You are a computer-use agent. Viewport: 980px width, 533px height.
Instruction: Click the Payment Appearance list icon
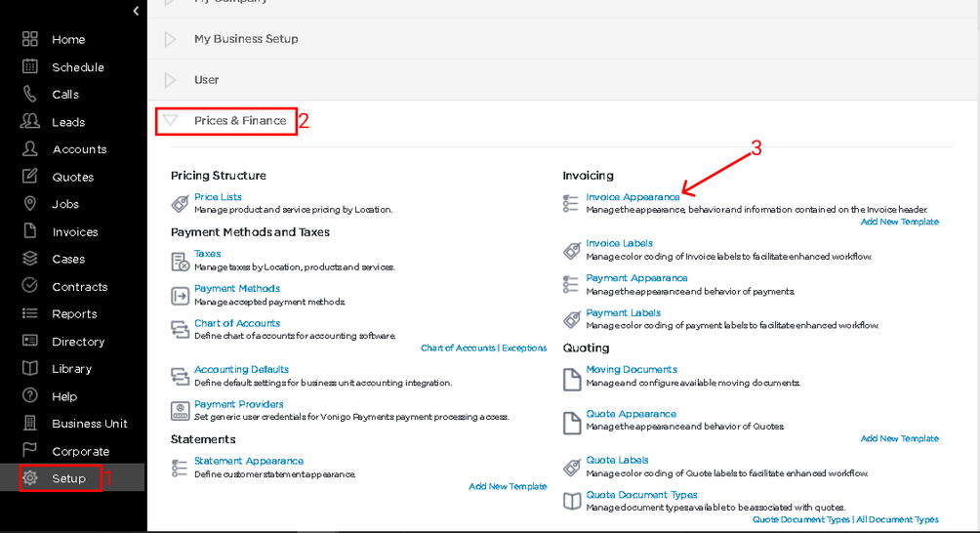tap(571, 284)
